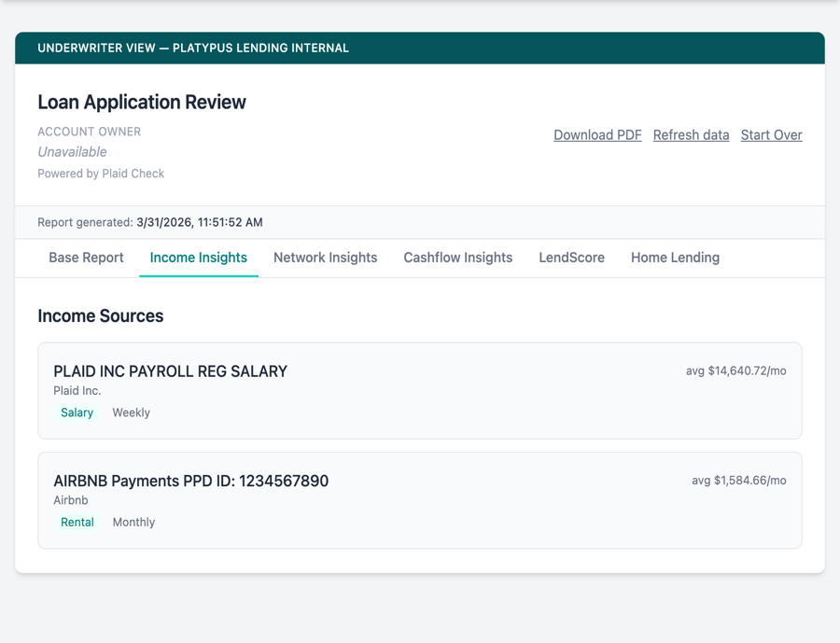Go to the Cashflow Insights tab
This screenshot has height=643, width=840.
pos(457,258)
